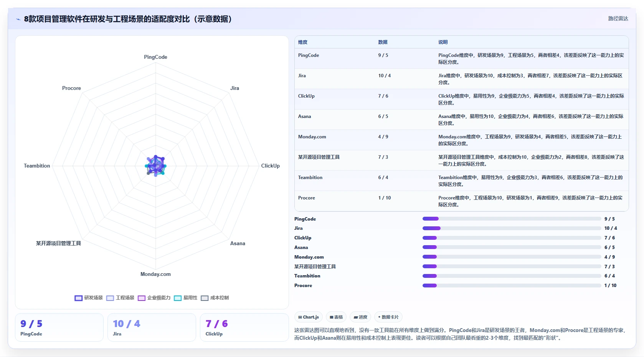Toggle the 易用性 legend swatch
Screen dimensions: 644x357
178,298
